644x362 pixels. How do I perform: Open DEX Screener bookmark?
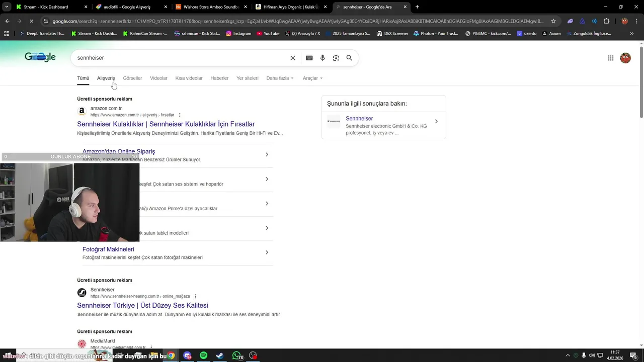pyautogui.click(x=392, y=34)
